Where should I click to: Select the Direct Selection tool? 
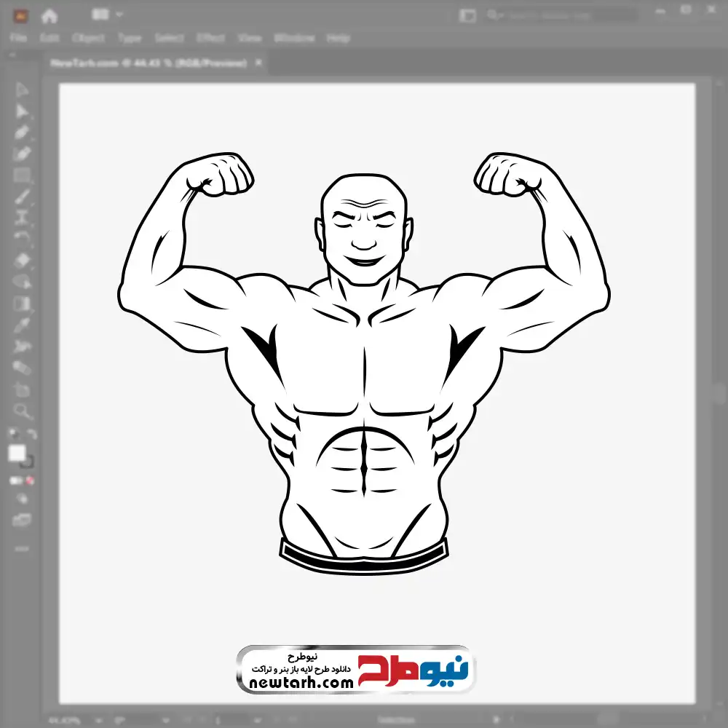pyautogui.click(x=22, y=111)
